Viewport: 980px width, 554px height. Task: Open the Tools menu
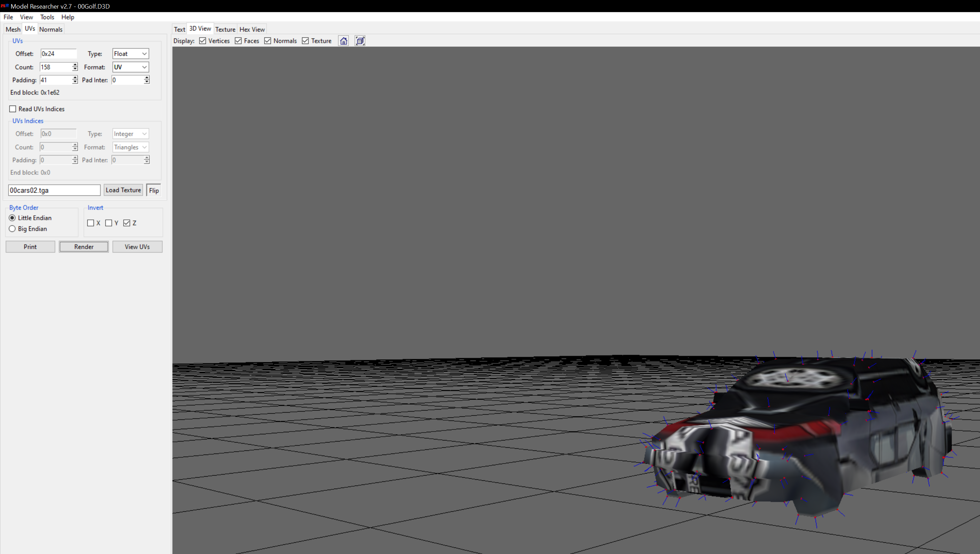47,17
